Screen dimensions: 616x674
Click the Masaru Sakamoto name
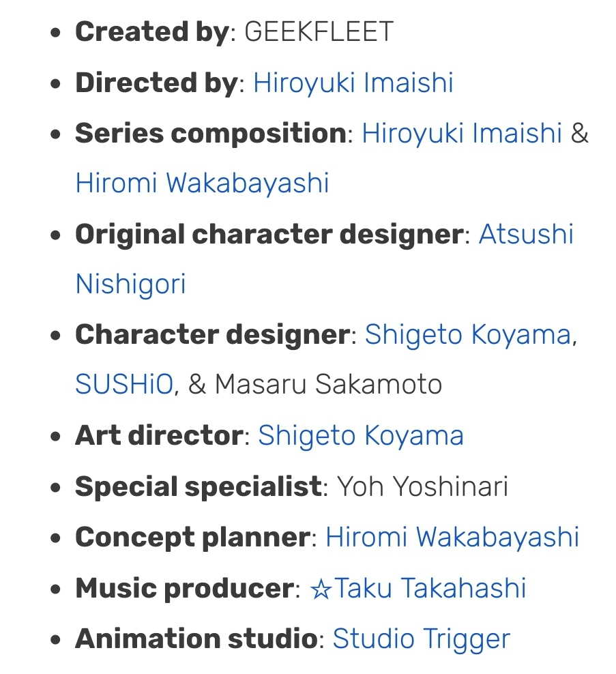328,384
